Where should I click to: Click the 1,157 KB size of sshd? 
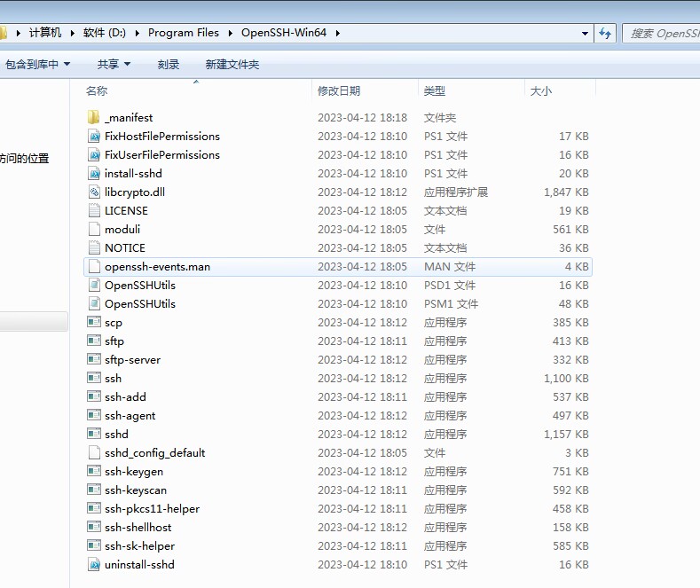click(x=566, y=434)
